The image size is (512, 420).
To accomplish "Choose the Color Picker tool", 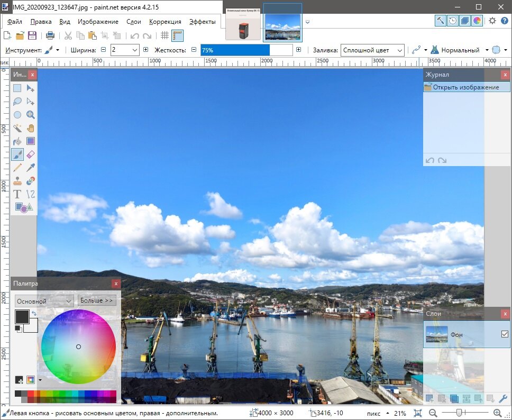I will [x=31, y=168].
